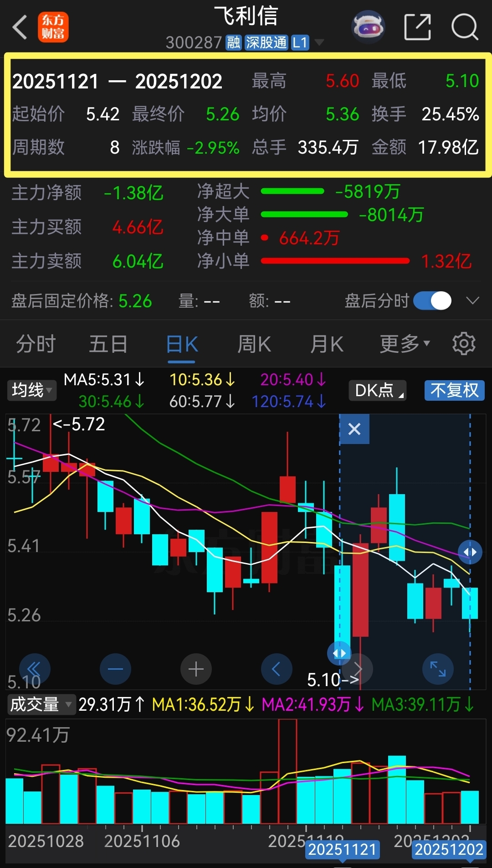This screenshot has width=492, height=868.
Task: Switch to the 月K tab
Action: 327,344
